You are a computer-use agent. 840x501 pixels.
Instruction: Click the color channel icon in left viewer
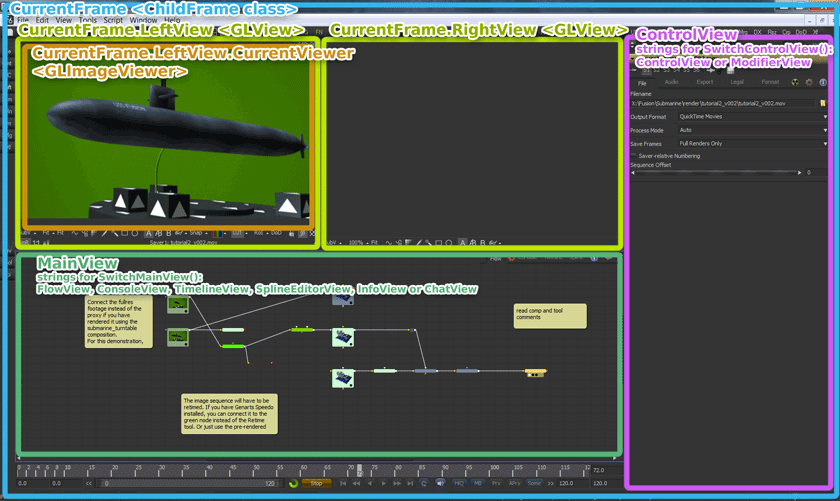pyautogui.click(x=217, y=234)
